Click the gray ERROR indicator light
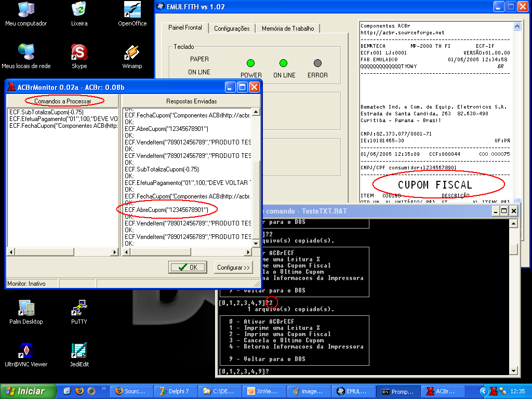 pyautogui.click(x=317, y=63)
